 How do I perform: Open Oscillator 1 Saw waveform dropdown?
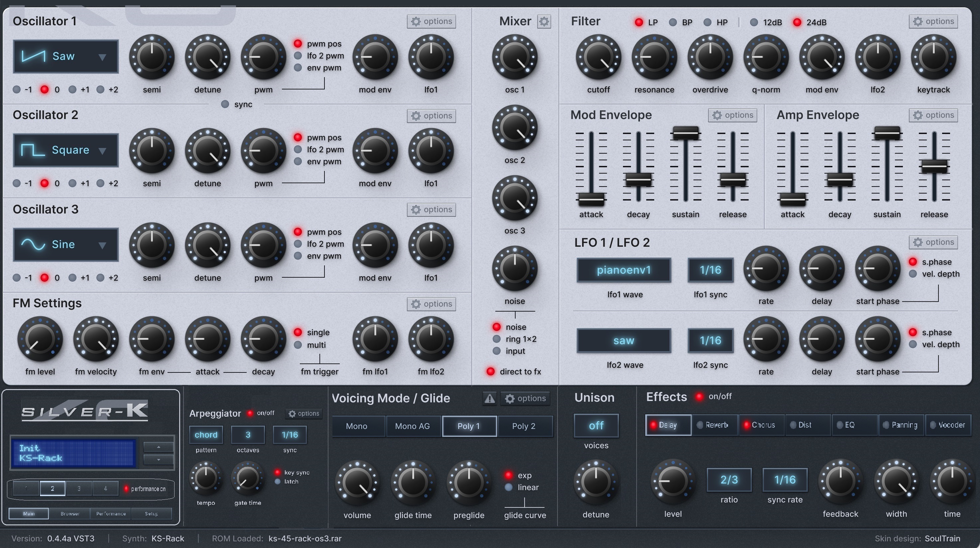(66, 56)
